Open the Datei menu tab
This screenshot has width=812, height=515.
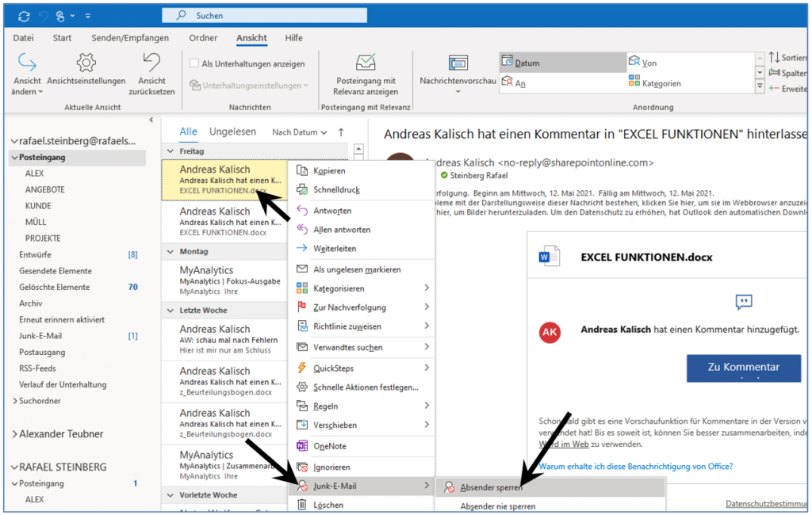[x=23, y=38]
